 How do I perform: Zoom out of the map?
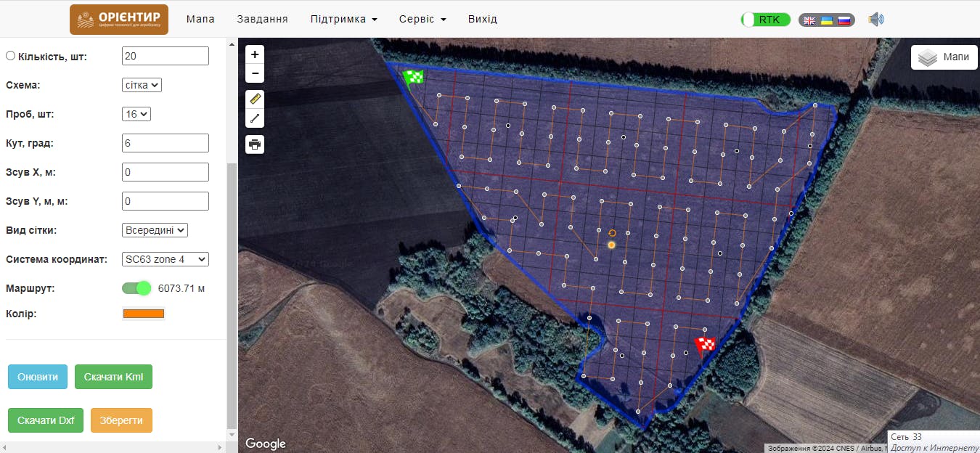click(x=255, y=73)
